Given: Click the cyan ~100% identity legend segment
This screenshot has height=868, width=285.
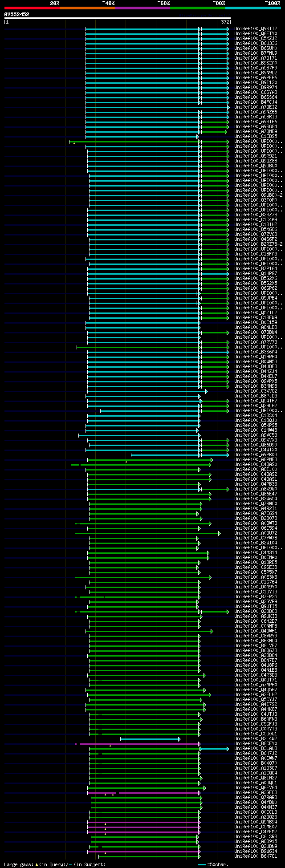Looking at the screenshot, I should point(253,8).
